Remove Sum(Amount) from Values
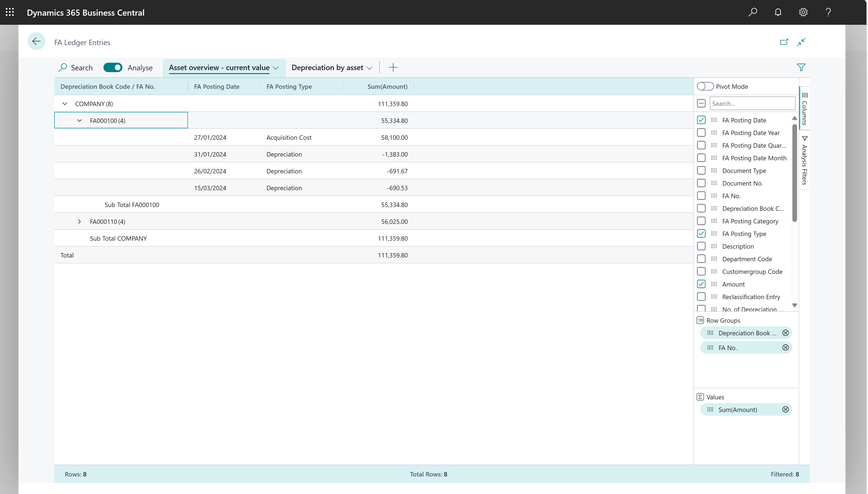Viewport: 868px width, 494px height. [785, 409]
